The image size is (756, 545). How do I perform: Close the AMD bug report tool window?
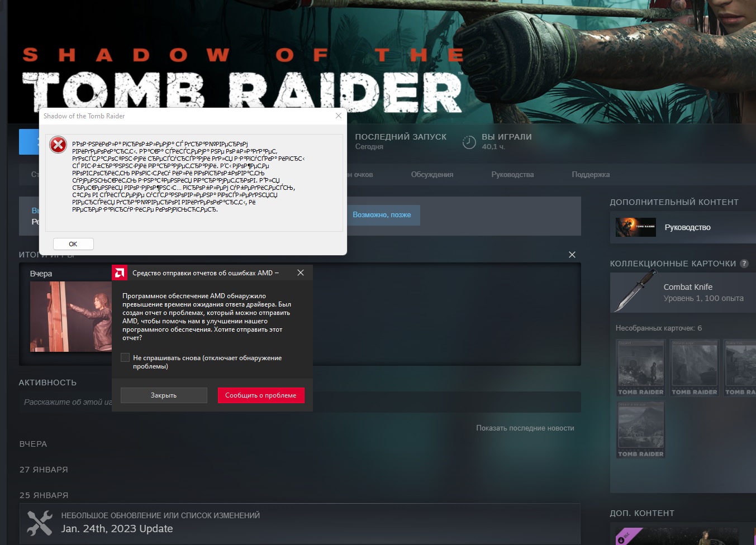pos(301,272)
